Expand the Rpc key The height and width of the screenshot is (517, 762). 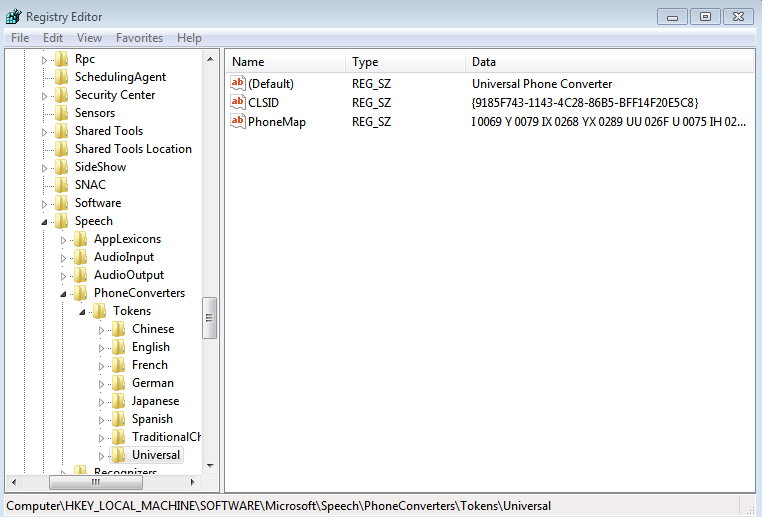[x=44, y=60]
